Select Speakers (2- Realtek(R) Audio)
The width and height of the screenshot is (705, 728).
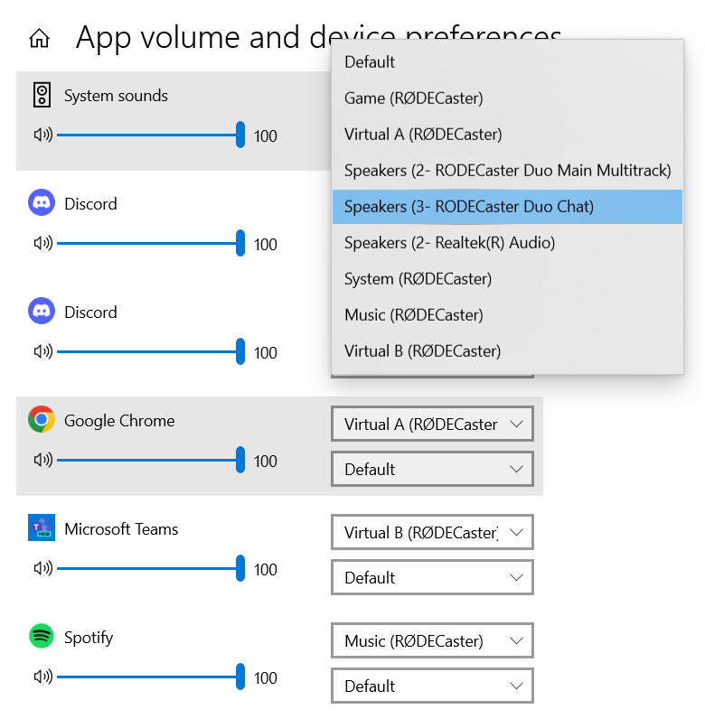click(507, 243)
